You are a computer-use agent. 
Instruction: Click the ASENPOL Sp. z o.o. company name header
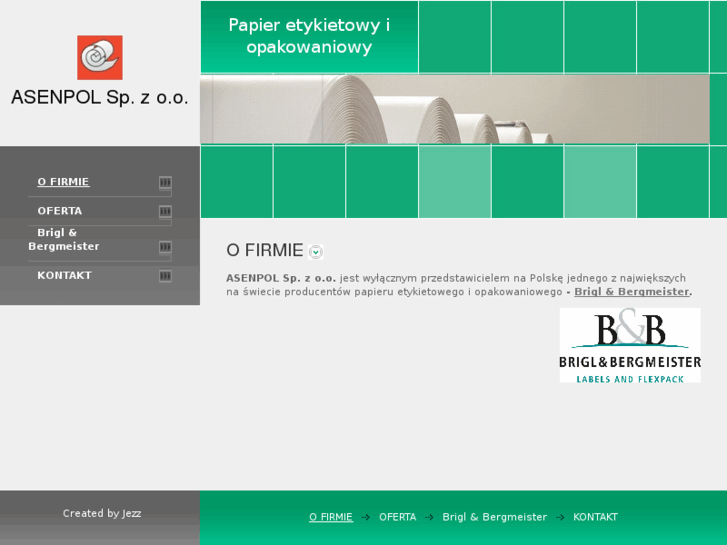(100, 97)
